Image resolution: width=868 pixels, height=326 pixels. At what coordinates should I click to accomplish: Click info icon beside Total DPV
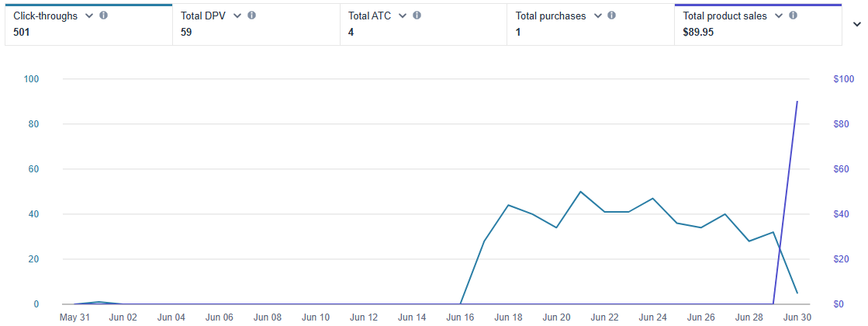click(x=251, y=16)
